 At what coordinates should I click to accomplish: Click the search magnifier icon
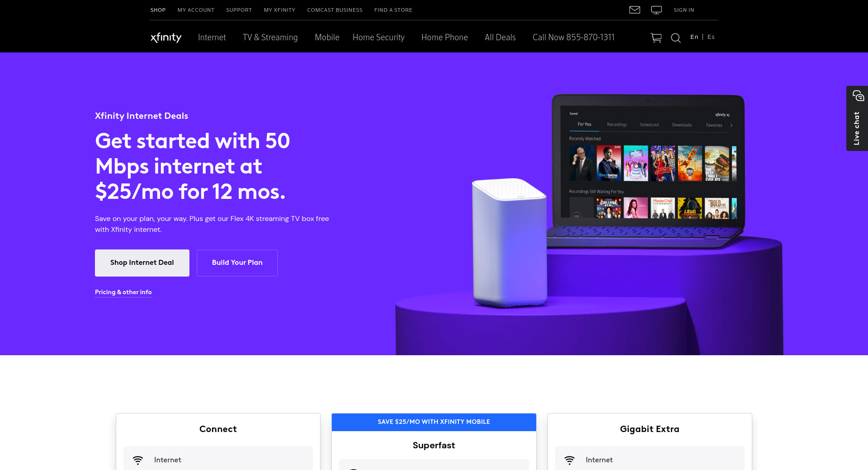[676, 38]
